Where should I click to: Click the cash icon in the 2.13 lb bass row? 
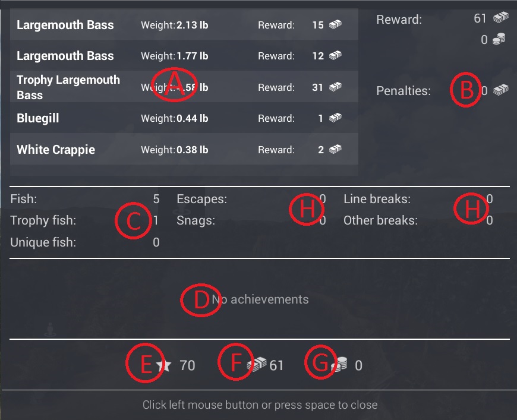point(336,25)
